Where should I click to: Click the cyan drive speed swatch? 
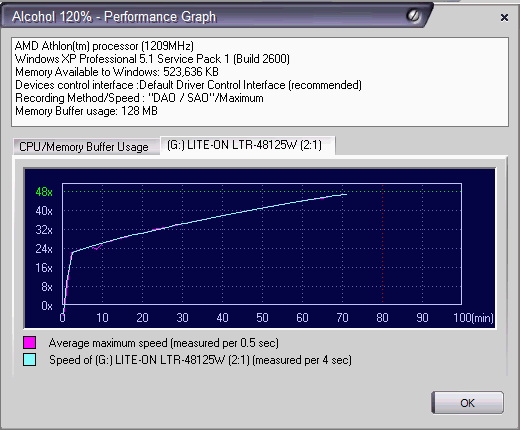29,360
